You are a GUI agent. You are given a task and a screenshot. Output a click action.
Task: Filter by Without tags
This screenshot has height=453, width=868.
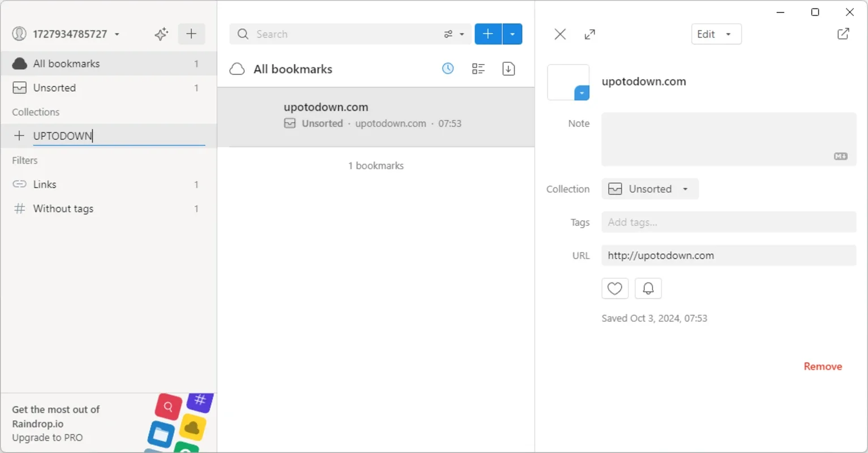point(109,208)
